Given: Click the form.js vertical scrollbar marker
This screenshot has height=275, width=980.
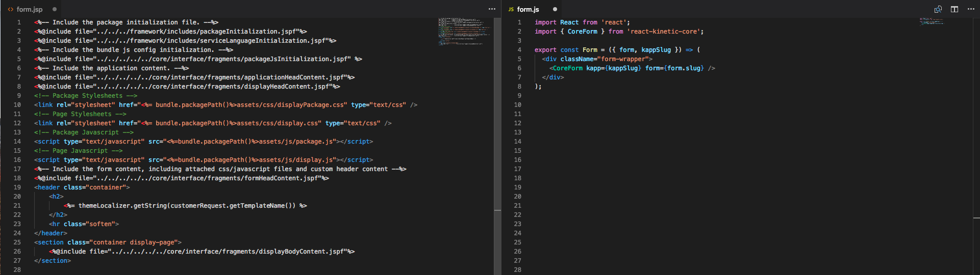Looking at the screenshot, I should coord(976,218).
